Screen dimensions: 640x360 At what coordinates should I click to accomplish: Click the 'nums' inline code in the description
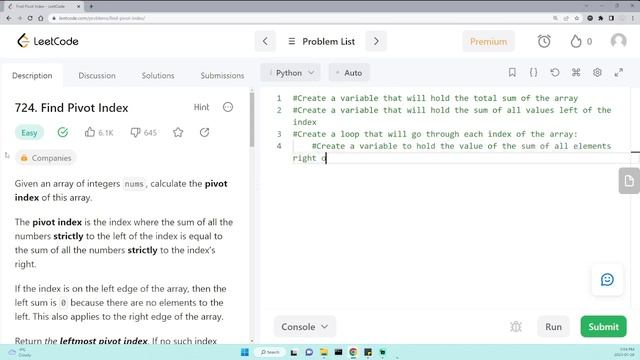[134, 184]
